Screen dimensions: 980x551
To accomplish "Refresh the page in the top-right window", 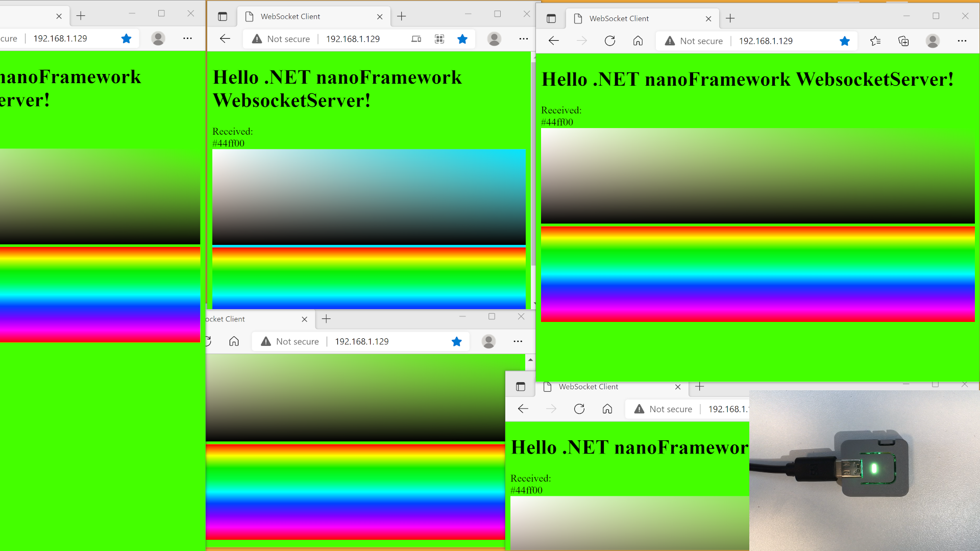I will point(610,41).
